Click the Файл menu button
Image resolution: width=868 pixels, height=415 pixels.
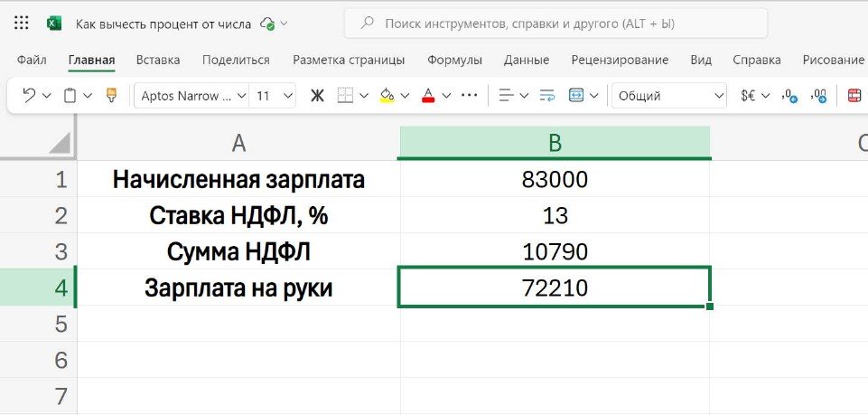[32, 60]
